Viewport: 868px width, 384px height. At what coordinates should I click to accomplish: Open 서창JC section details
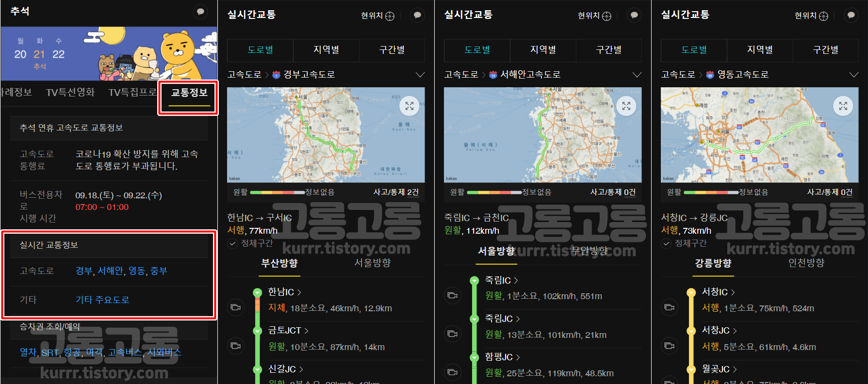[720, 330]
